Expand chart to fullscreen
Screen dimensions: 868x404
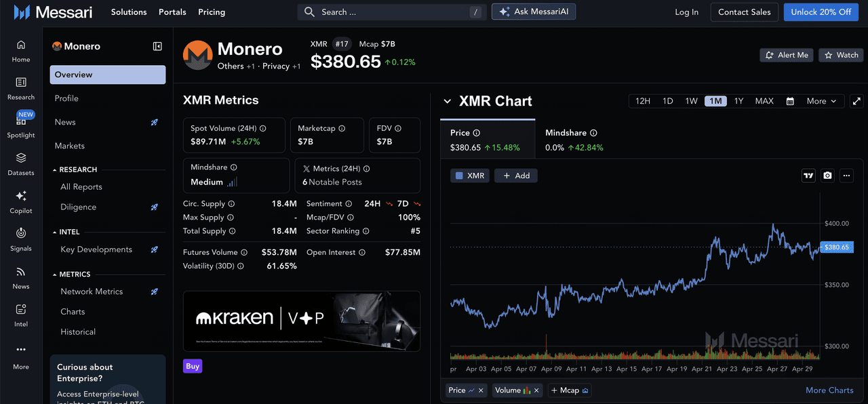point(856,101)
